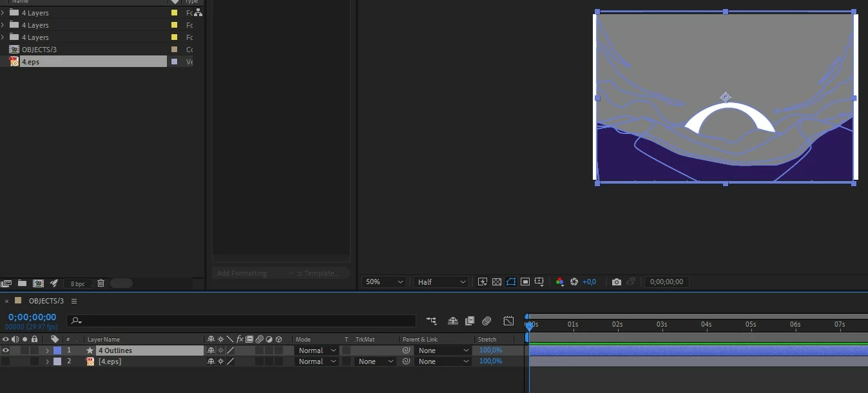Click the current timecode 0;00;00;00 in timeline
The width and height of the screenshot is (868, 393).
click(x=32, y=317)
